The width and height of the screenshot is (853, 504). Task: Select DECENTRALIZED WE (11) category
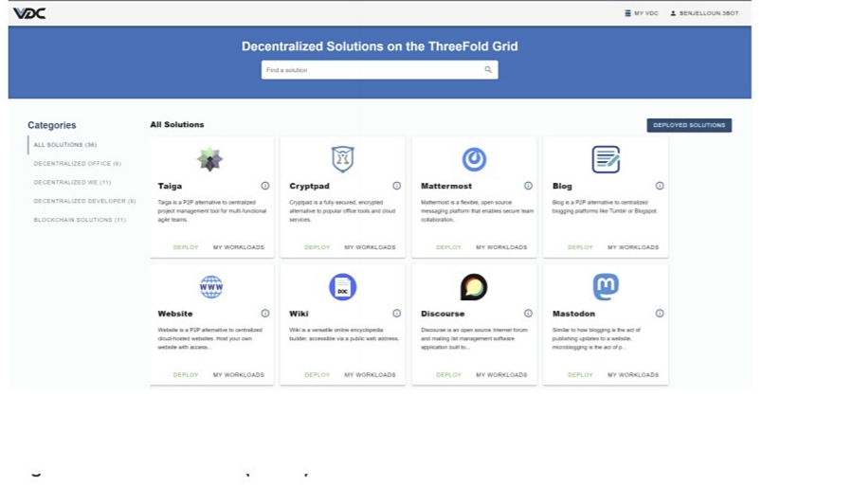pyautogui.click(x=72, y=182)
